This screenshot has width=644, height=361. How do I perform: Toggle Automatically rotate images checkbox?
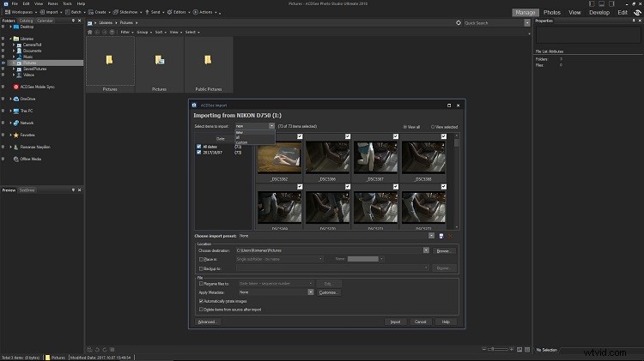[201, 301]
